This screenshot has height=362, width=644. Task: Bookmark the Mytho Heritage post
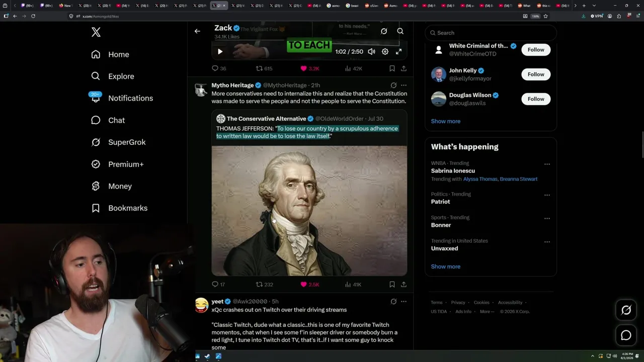point(392,285)
